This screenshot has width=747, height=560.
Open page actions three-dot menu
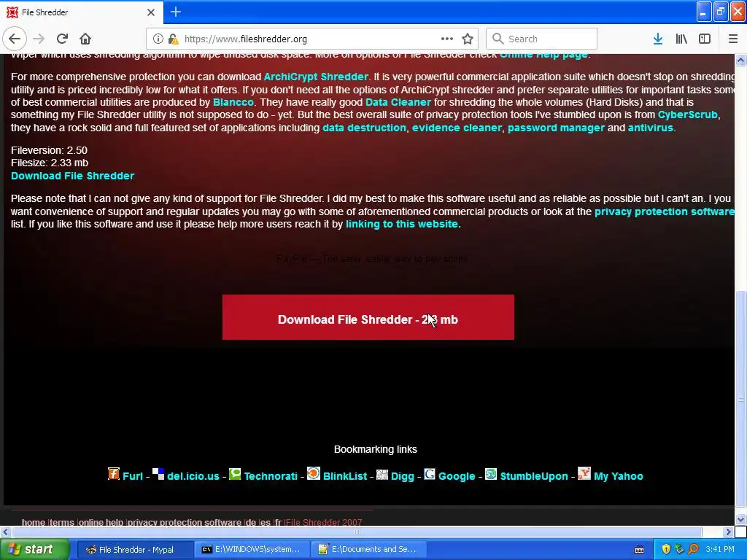pos(447,39)
